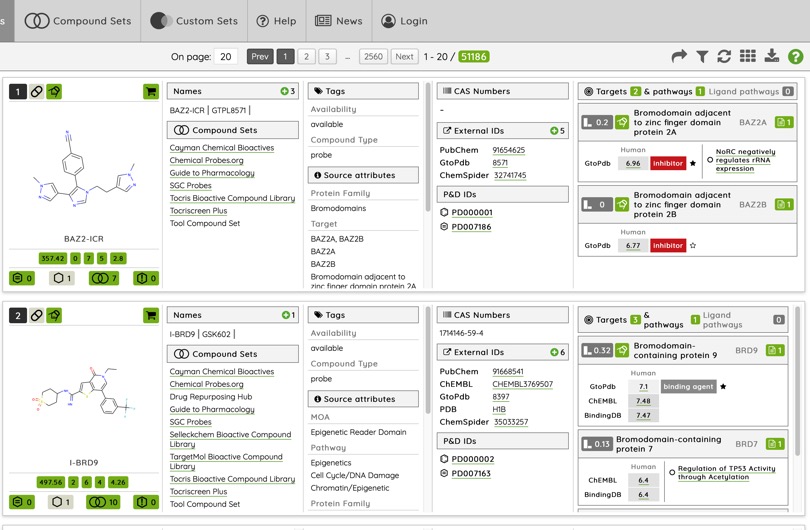Image resolution: width=810 pixels, height=530 pixels.
Task: Click the BAZ2A 6.96 activity value
Action: coord(633,163)
